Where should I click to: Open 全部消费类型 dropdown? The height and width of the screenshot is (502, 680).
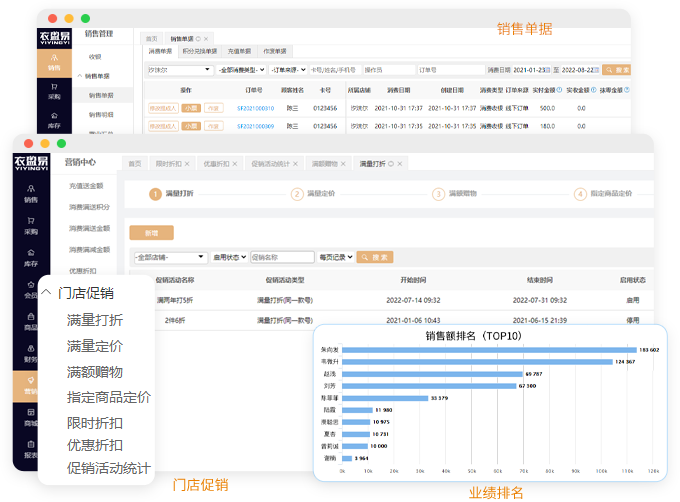[241, 70]
